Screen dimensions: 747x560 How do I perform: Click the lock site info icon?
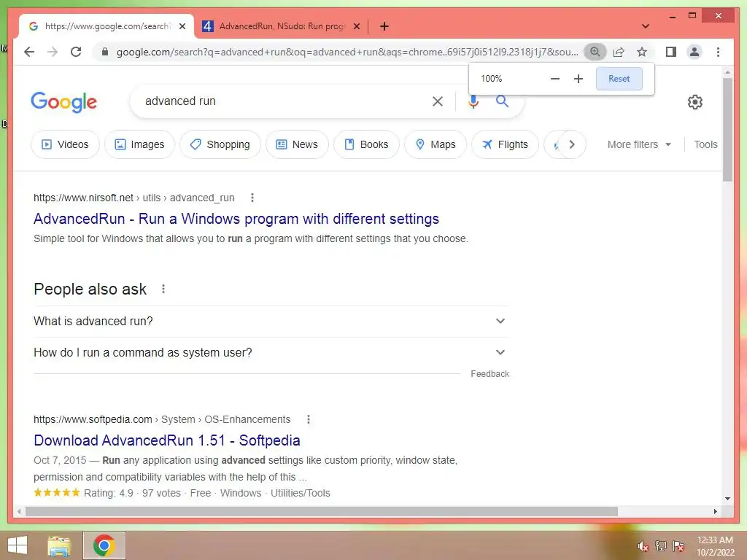tap(105, 52)
